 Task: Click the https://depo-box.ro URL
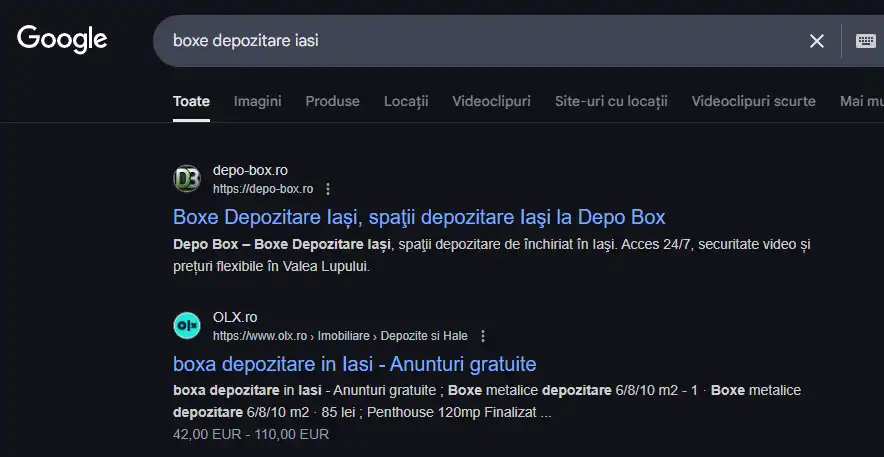coord(263,189)
